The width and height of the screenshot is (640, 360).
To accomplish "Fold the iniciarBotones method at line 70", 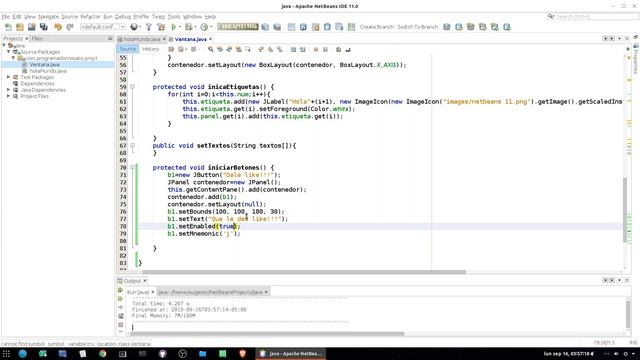I will point(132,167).
